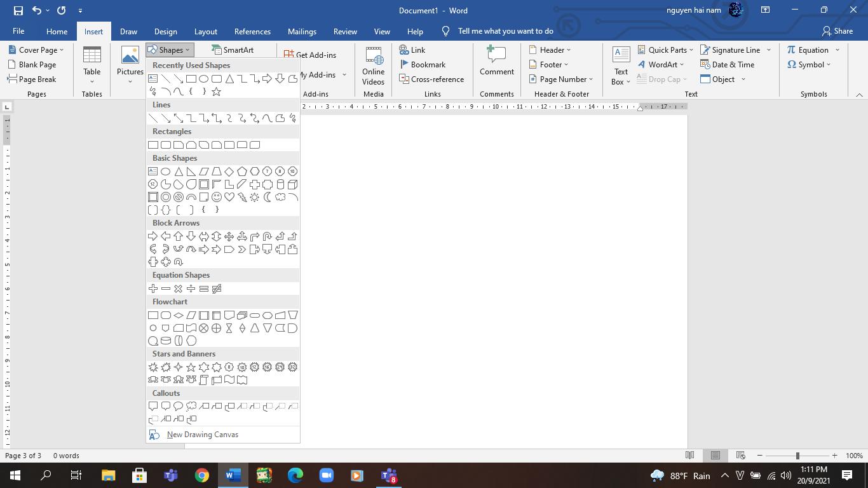Switch to Print Layout view
The image size is (868, 488).
[715, 456]
